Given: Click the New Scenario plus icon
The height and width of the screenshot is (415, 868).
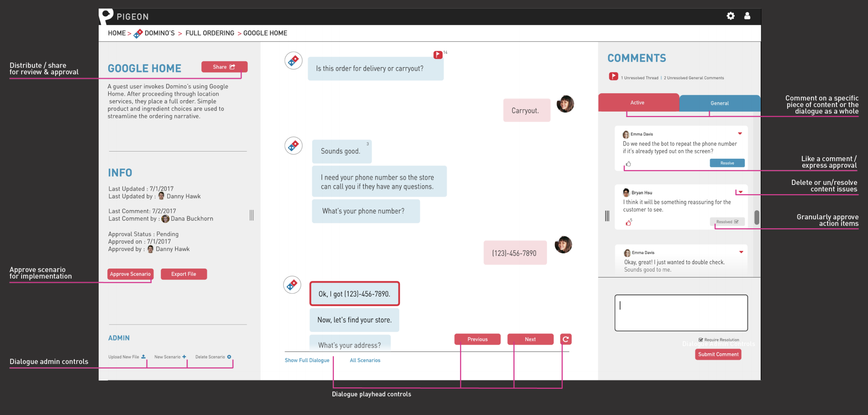Looking at the screenshot, I should point(184,357).
